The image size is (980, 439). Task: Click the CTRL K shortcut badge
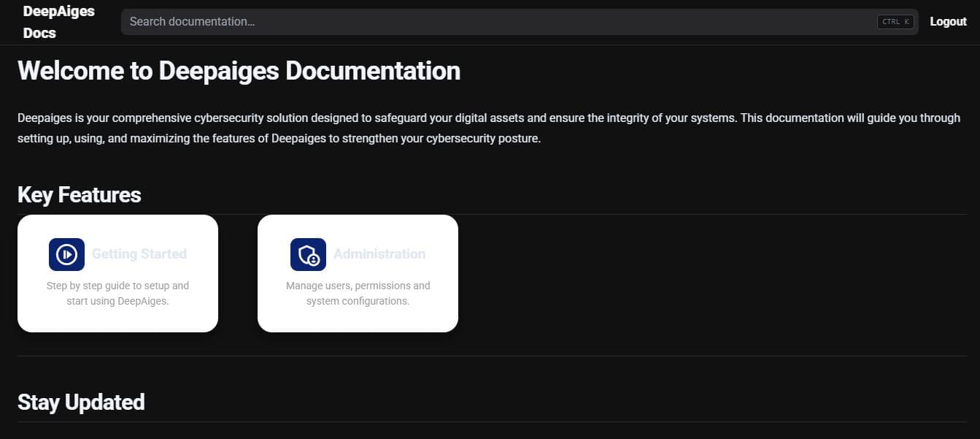click(x=896, y=22)
